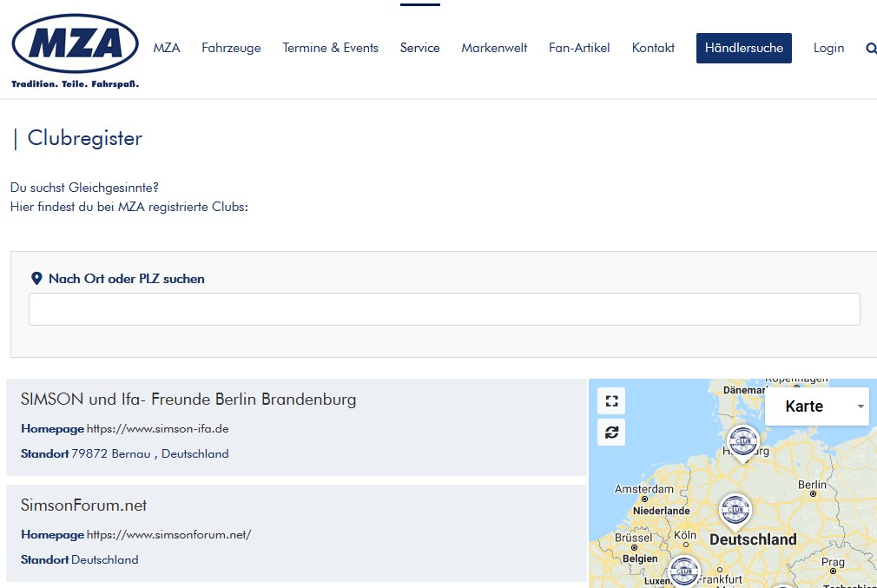The height and width of the screenshot is (588, 877).
Task: Open the Kontakt menu item
Action: point(653,48)
